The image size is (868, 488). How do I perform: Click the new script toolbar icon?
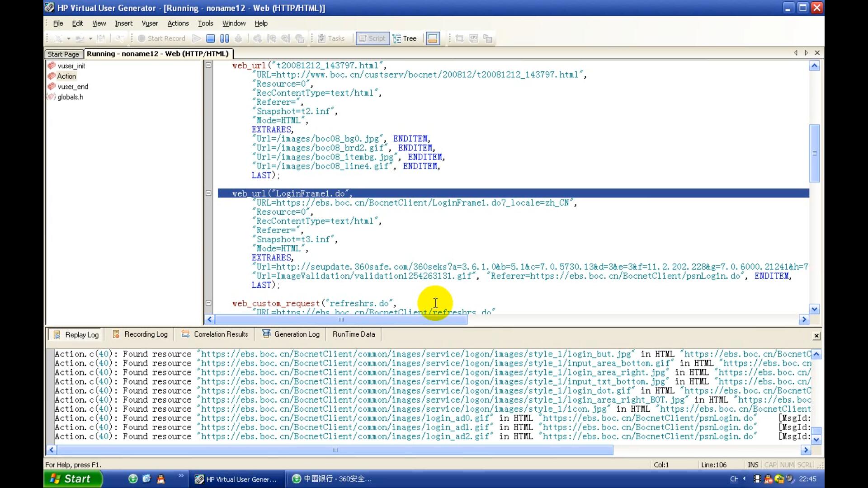58,38
